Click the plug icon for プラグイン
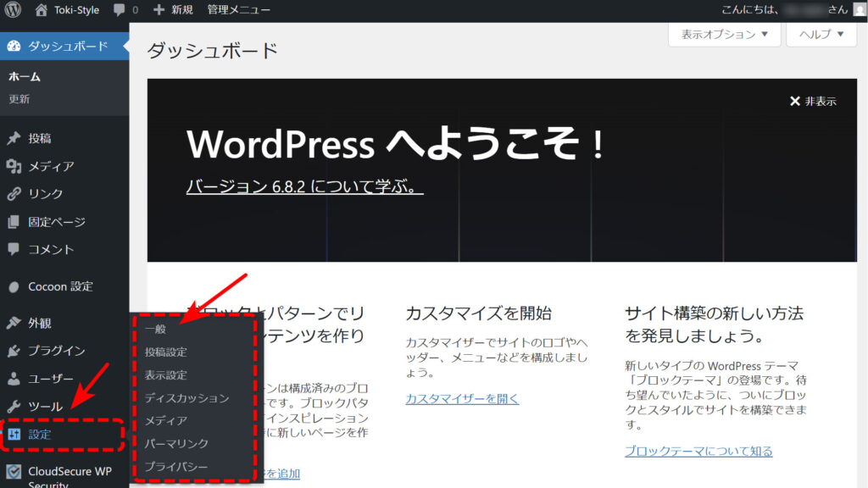Image resolution: width=868 pixels, height=488 pixels. pos(14,351)
